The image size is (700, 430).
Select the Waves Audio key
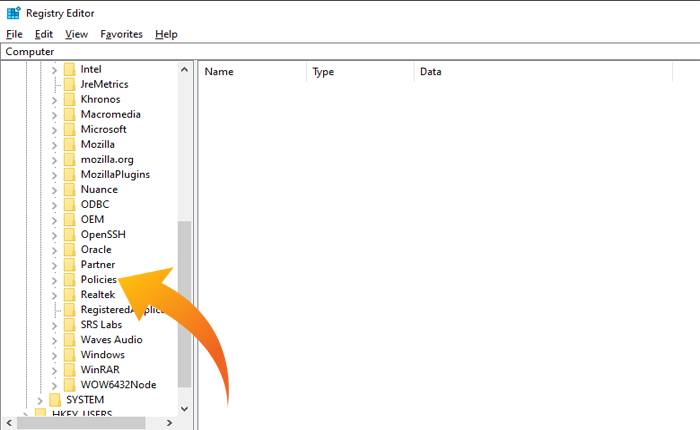[110, 340]
